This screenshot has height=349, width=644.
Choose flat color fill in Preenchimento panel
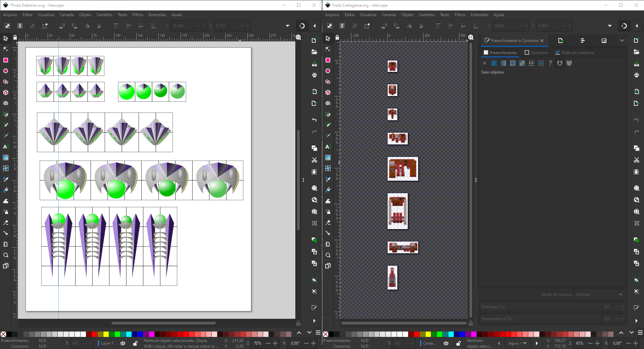(494, 63)
